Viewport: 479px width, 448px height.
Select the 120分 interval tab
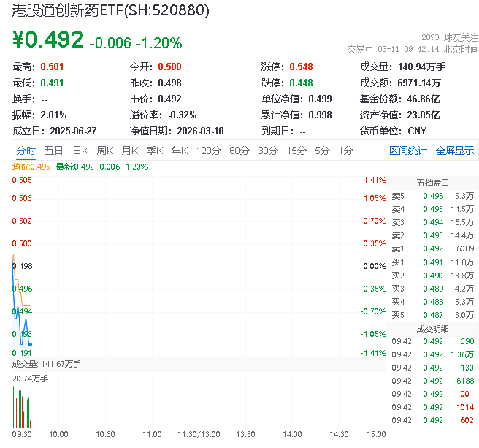(208, 151)
